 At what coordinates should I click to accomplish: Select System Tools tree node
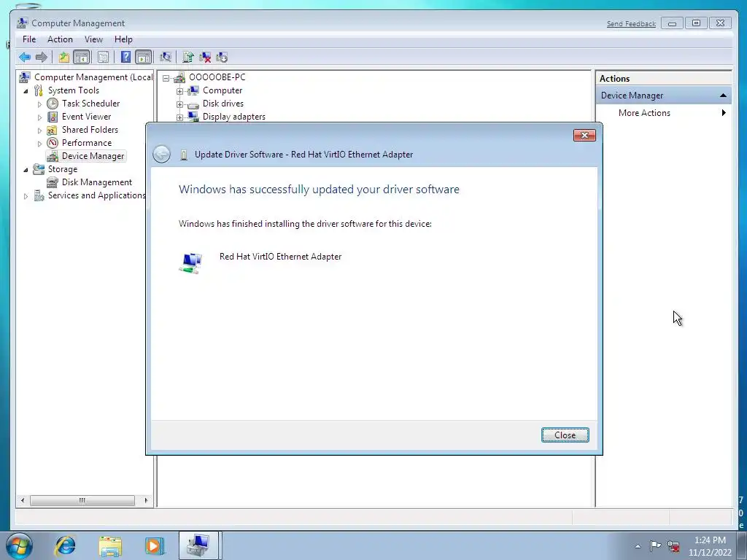coord(74,90)
